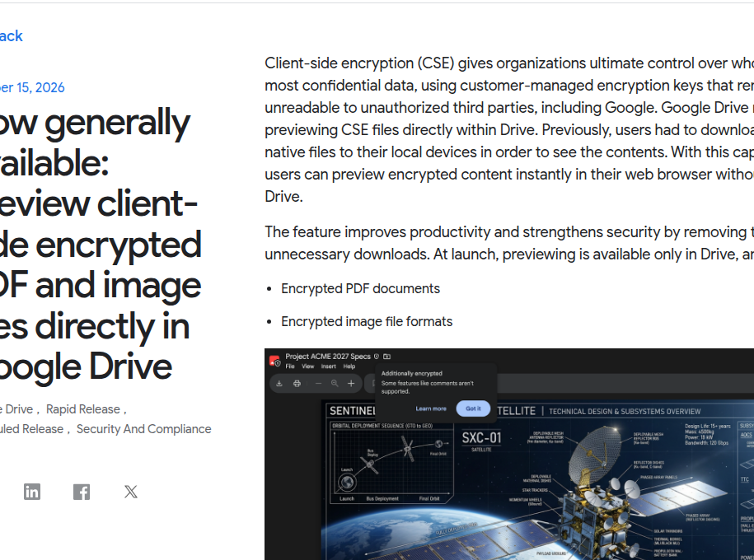The height and width of the screenshot is (560, 754).
Task: Click the encryption shield icon after Project ACME 2027 Specs
Action: pos(377,357)
